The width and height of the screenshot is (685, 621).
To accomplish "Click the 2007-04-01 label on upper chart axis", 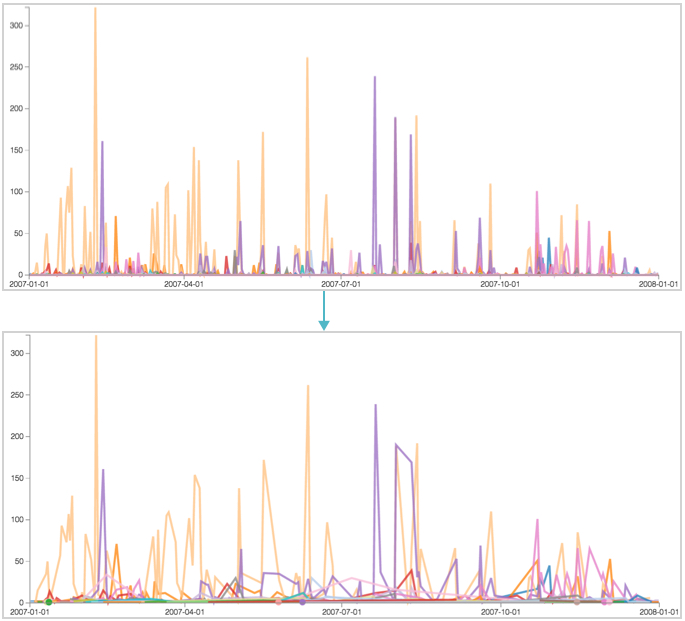I will (184, 284).
